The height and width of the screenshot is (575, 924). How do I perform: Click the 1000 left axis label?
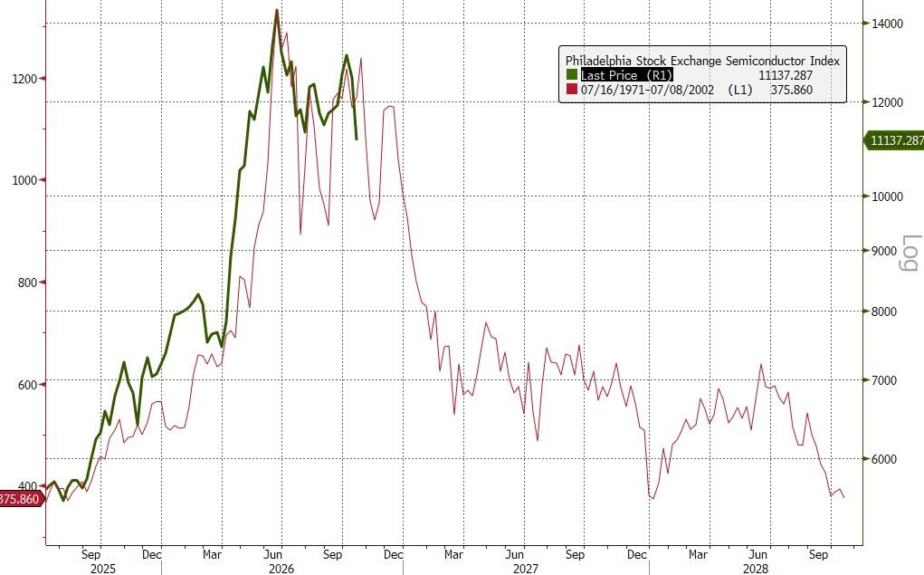tap(24, 180)
